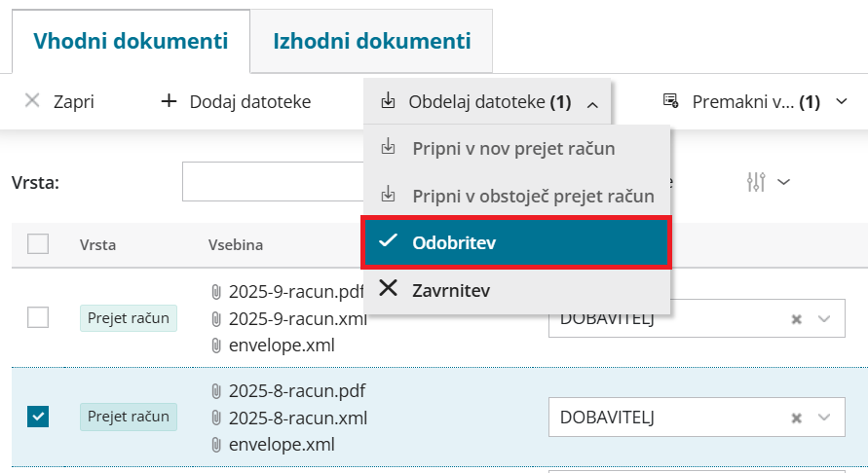
Task: Click Pripni v nov prejet račun
Action: [x=512, y=149]
